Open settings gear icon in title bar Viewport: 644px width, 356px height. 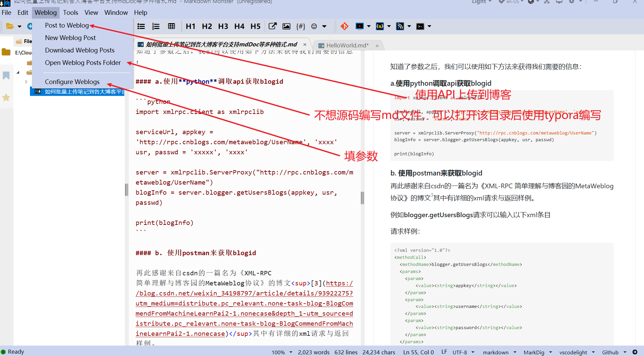pyautogui.click(x=572, y=2)
